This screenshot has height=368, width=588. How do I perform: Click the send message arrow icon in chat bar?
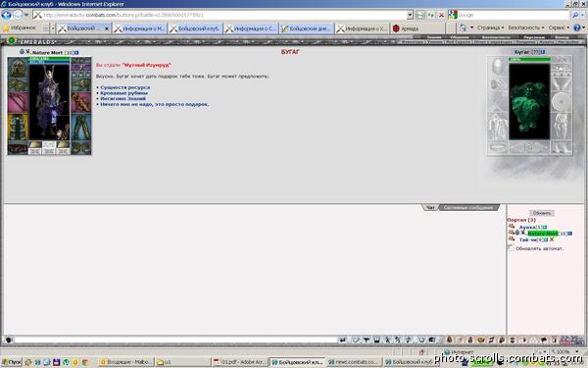pos(342,341)
